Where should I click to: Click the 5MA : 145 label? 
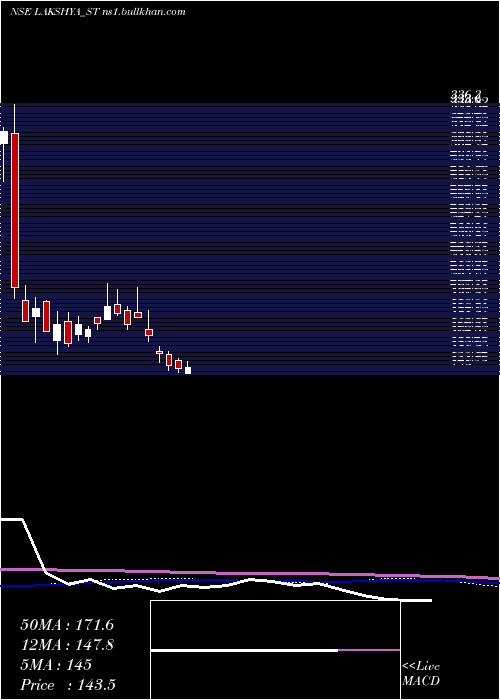56,665
